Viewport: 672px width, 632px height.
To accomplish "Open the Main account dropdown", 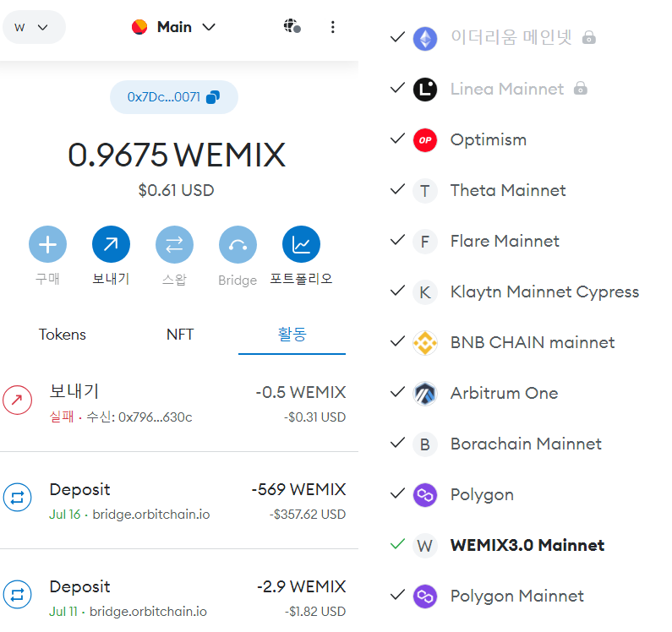I will [173, 27].
